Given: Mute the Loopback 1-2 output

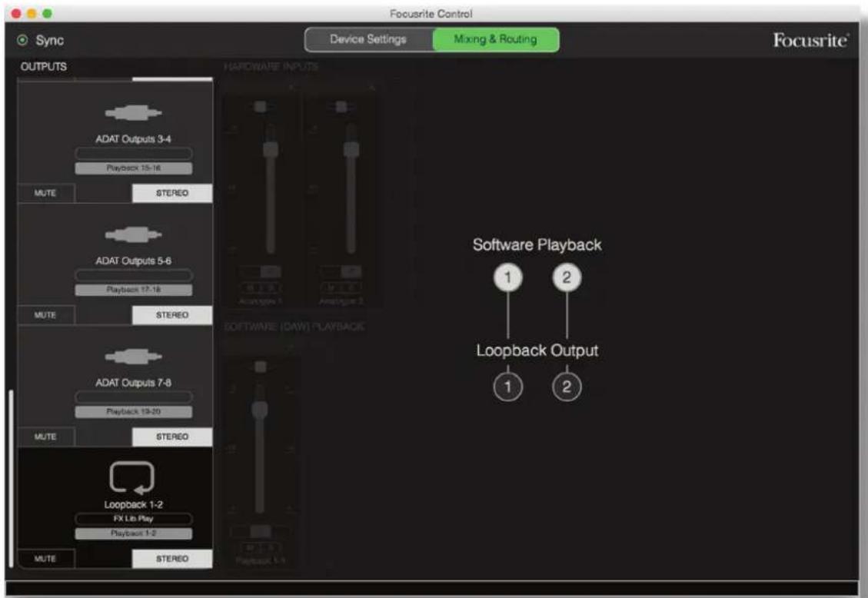Looking at the screenshot, I should 45,559.
